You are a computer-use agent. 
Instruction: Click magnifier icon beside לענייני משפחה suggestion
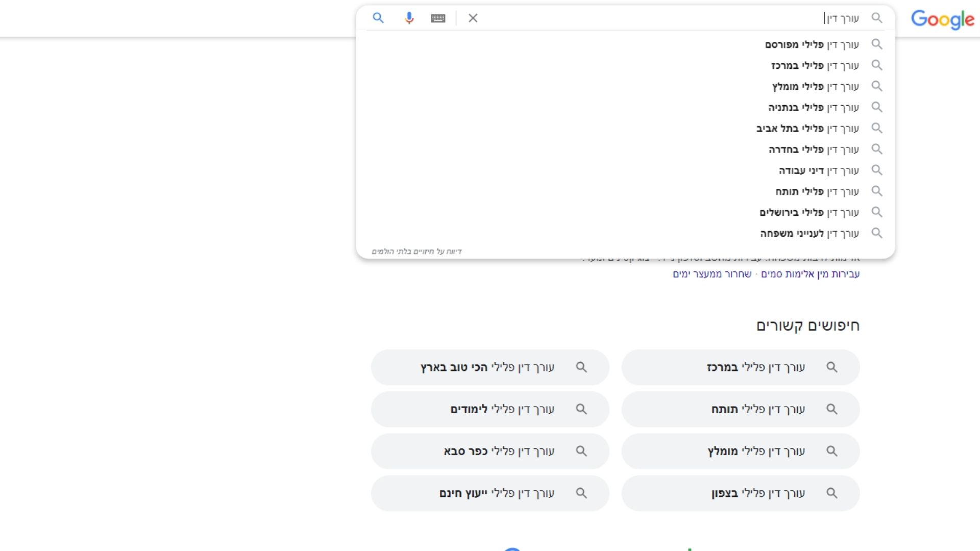coord(877,233)
